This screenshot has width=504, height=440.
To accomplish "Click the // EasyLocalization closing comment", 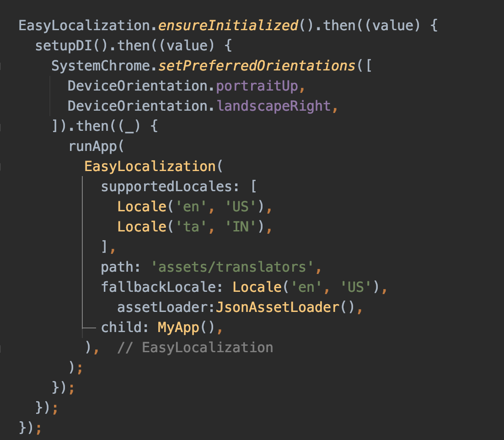I will [x=195, y=348].
